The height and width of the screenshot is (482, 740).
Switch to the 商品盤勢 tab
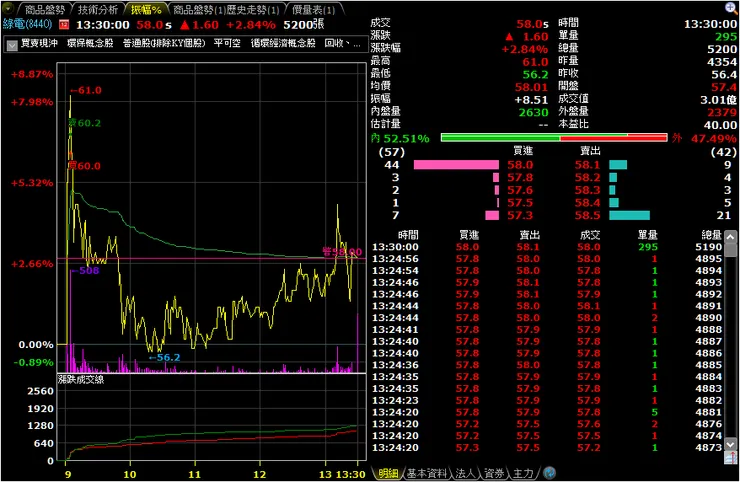point(45,9)
